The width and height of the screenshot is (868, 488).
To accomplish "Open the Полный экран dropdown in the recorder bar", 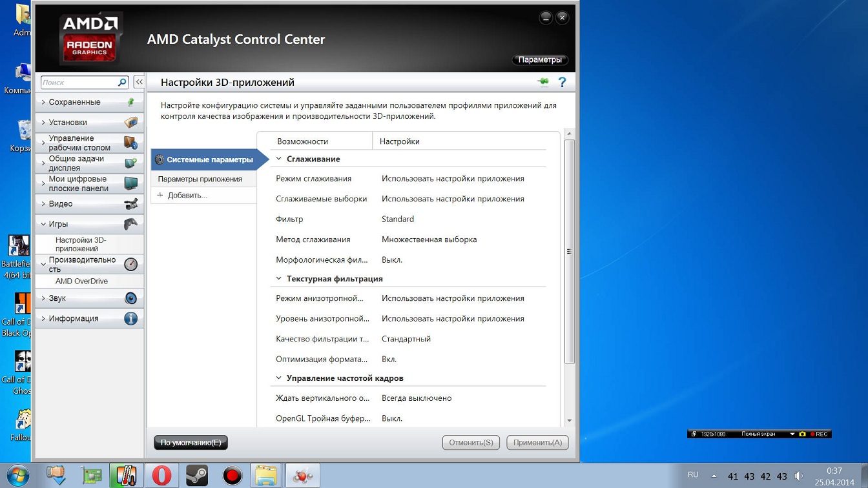I will click(792, 434).
